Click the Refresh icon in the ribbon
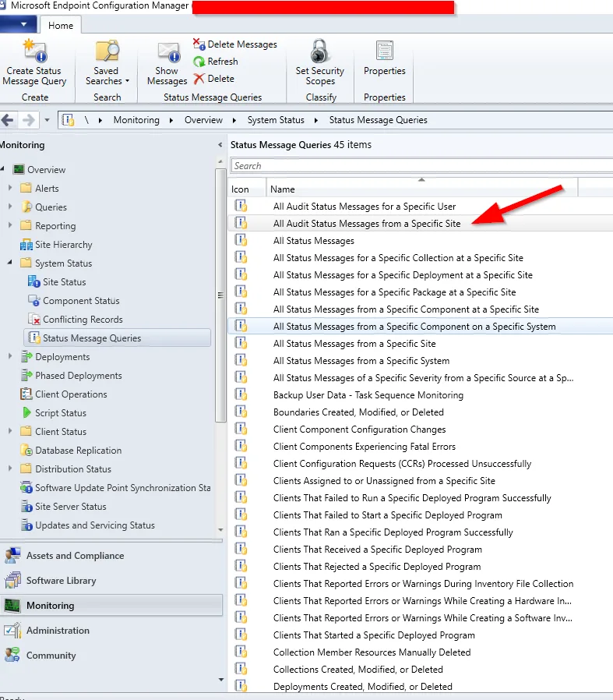Image resolution: width=613 pixels, height=700 pixels. (199, 62)
